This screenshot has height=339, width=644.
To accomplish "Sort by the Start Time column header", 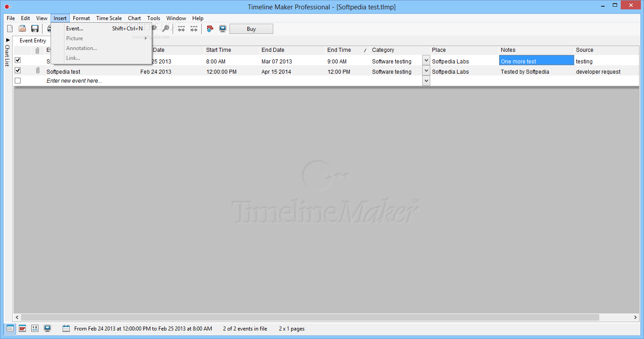I will click(x=232, y=50).
